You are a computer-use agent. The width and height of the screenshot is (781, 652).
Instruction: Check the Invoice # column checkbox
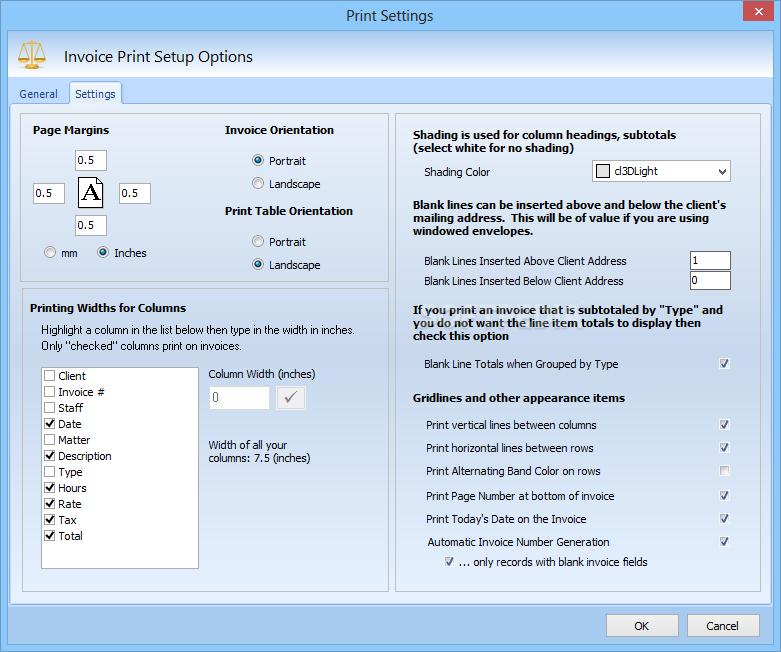coord(50,391)
